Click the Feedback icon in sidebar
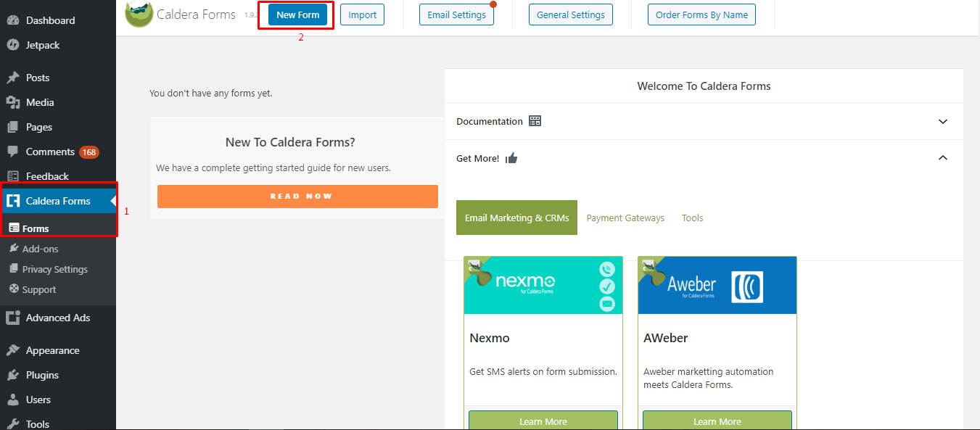Screen dimensions: 980x430 (13, 176)
